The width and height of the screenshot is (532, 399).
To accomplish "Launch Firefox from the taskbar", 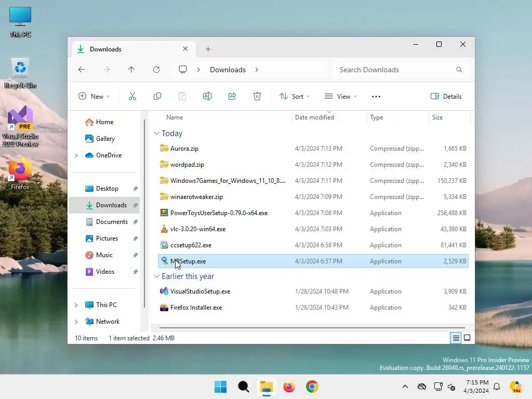I will coord(289,387).
